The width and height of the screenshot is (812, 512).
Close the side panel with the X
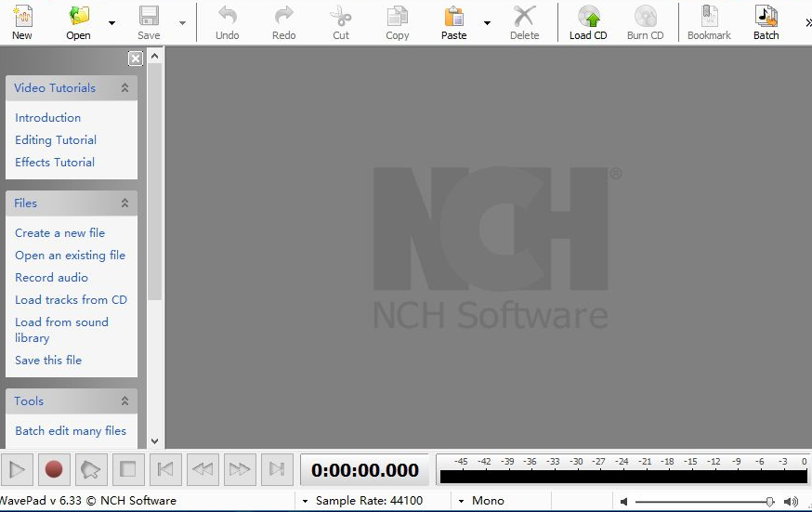[135, 59]
